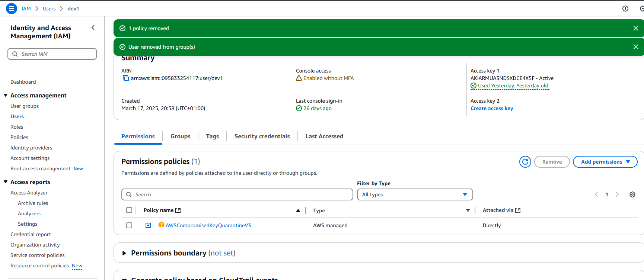Go to previous page of policies
644x280 pixels.
[x=596, y=194]
